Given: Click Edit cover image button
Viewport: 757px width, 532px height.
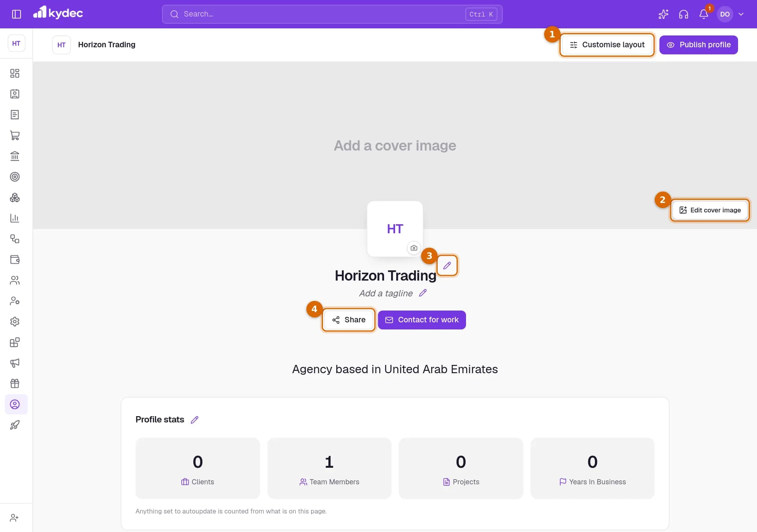Looking at the screenshot, I should pos(710,210).
